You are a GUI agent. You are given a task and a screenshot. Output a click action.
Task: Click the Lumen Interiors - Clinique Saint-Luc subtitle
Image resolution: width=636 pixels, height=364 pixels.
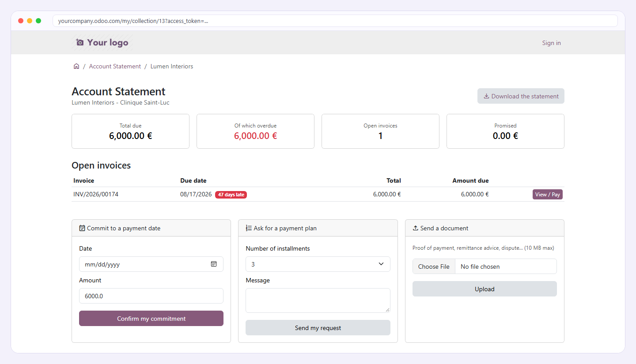pyautogui.click(x=121, y=102)
